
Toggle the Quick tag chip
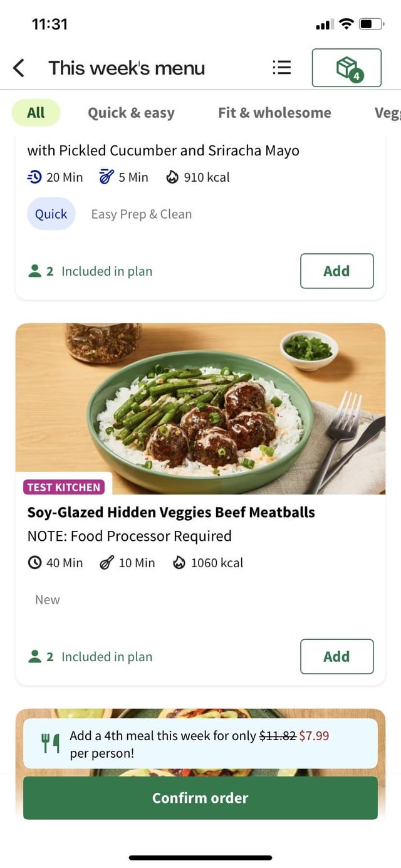tap(51, 214)
